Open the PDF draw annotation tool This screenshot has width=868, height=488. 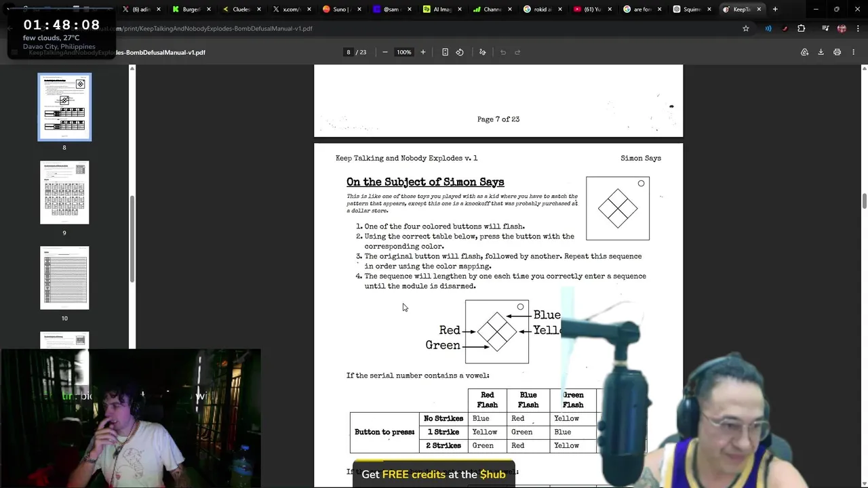pos(483,52)
